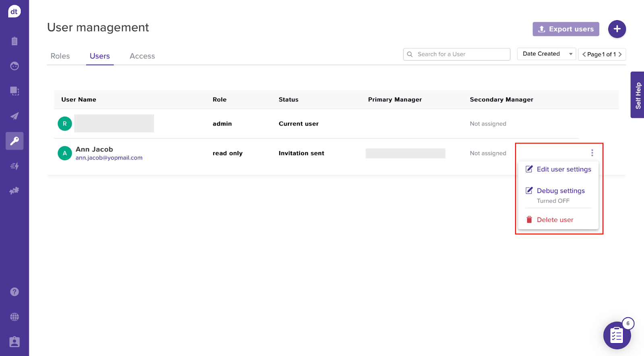
Task: Open the paper plane sidebar icon
Action: coord(14,116)
